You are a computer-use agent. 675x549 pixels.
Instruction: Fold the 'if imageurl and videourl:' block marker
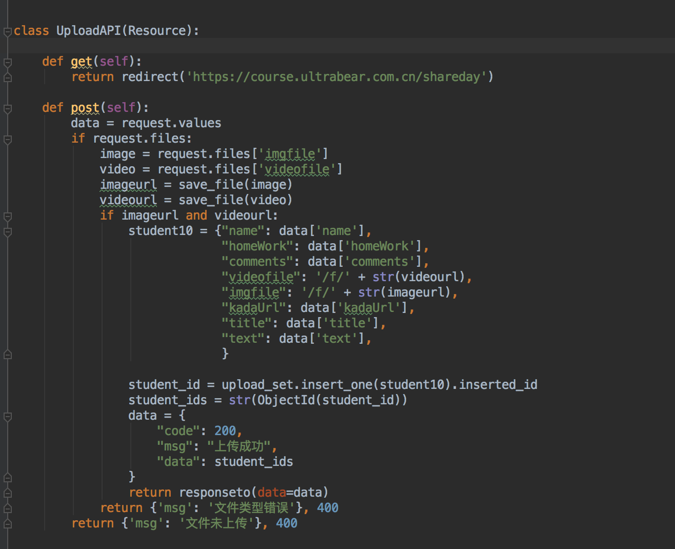coord(7,216)
